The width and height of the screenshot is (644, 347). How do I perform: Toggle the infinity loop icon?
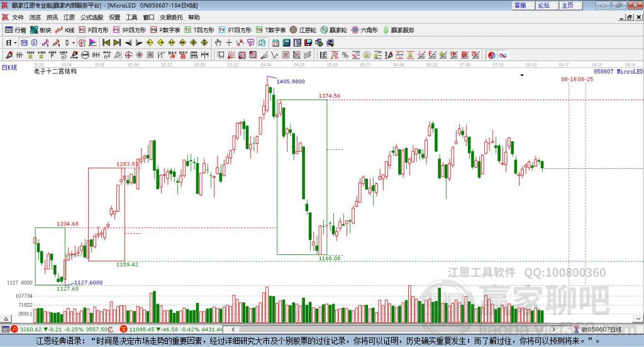tap(502, 55)
